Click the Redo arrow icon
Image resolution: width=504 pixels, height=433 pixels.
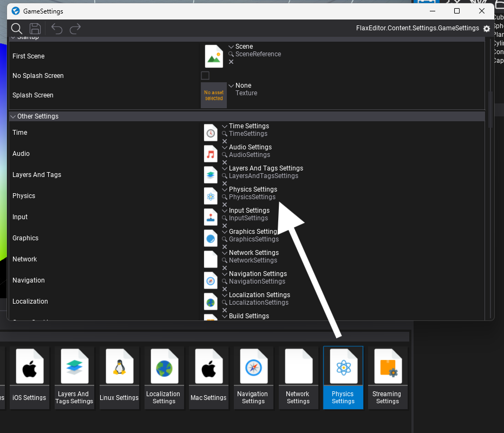pos(75,28)
